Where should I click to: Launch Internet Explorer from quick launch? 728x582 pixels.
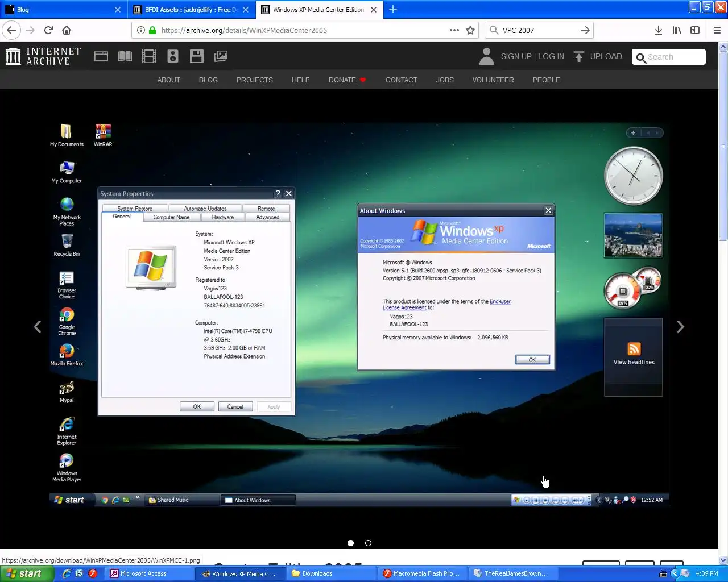click(67, 573)
